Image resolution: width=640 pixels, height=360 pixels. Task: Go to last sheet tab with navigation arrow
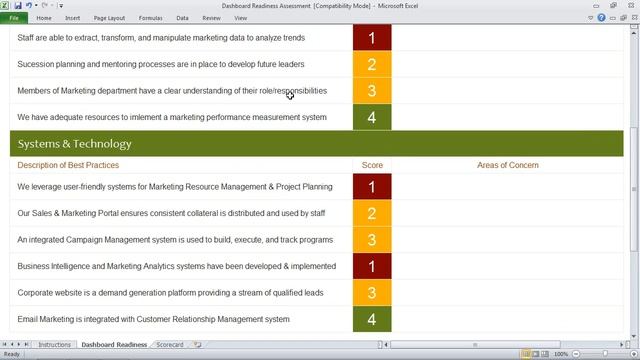26,344
